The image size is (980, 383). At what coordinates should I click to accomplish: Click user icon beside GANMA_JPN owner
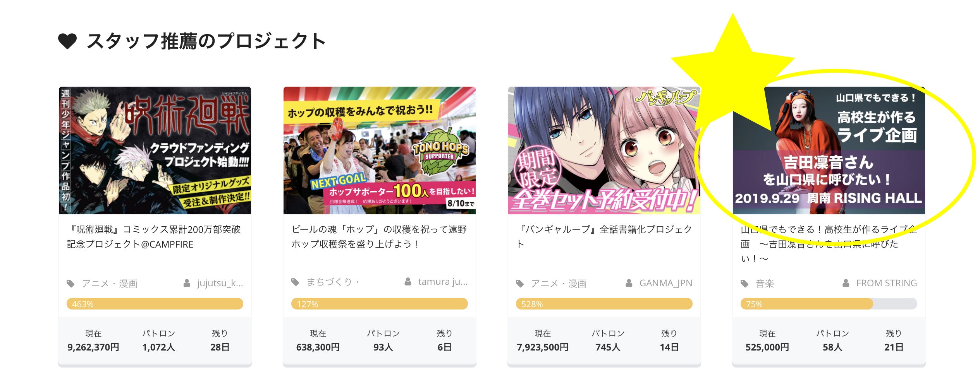pos(629,283)
